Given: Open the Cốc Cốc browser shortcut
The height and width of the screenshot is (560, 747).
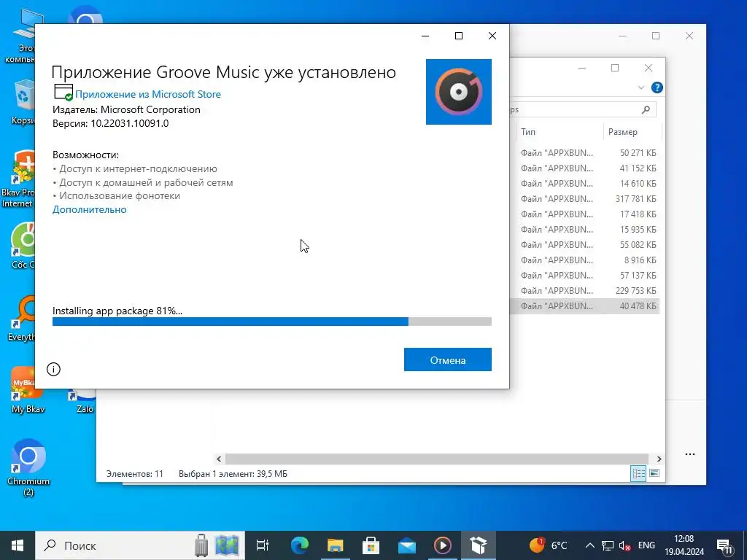Looking at the screenshot, I should pos(23,245).
